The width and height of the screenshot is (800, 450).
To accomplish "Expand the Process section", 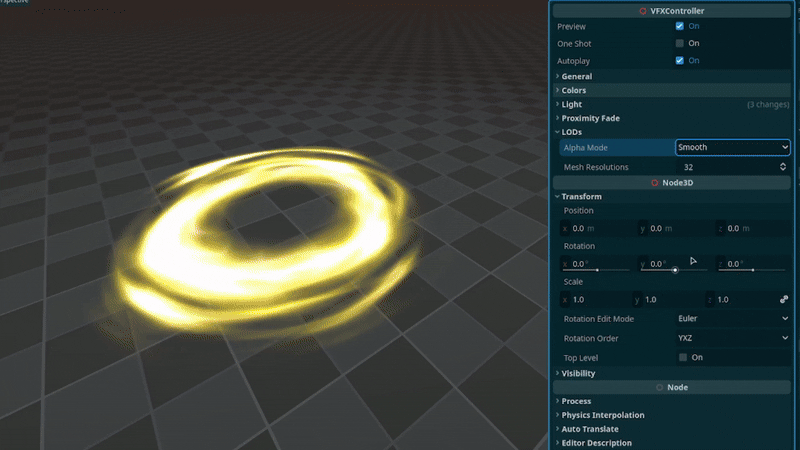I will (672, 401).
